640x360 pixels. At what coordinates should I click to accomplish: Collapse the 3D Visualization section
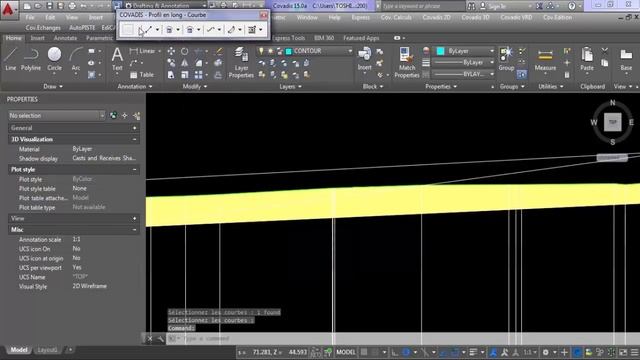134,140
